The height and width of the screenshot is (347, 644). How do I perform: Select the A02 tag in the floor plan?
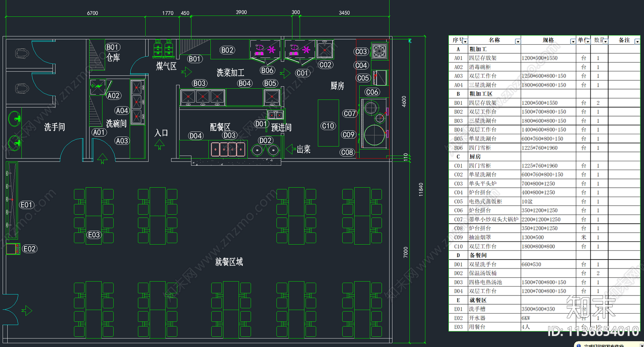(x=114, y=96)
